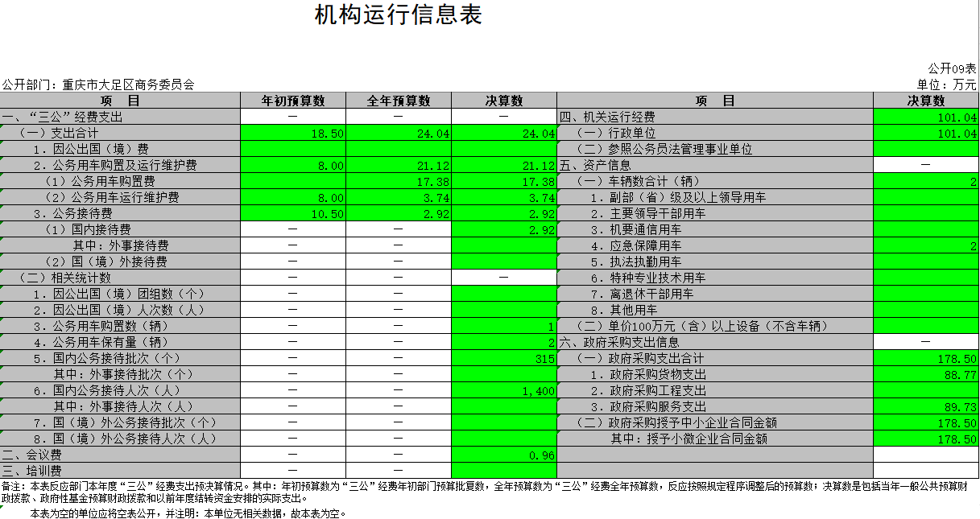Click the title 机构运行信息表
Viewport: 980px width, 519px height.
[399, 16]
